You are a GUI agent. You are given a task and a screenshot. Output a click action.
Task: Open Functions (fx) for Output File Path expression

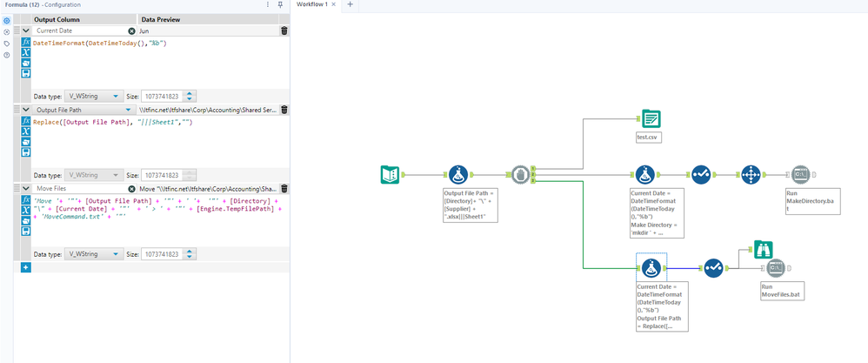coord(25,121)
